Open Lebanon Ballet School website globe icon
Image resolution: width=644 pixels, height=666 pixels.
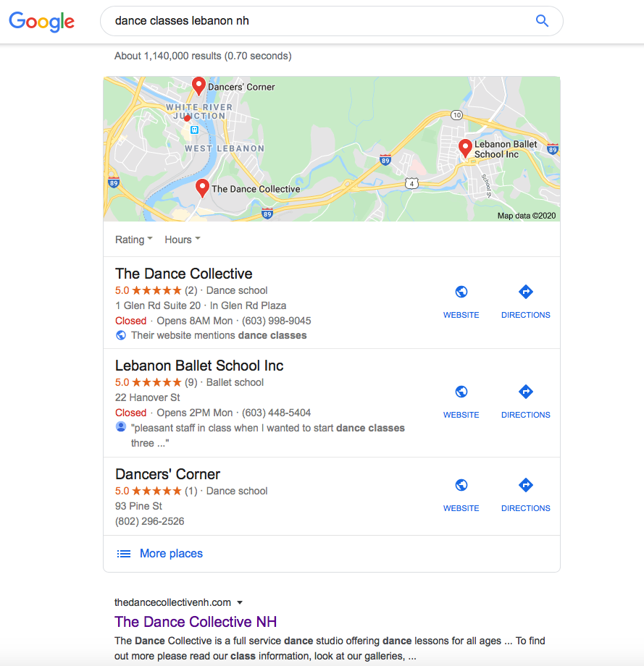click(x=461, y=392)
